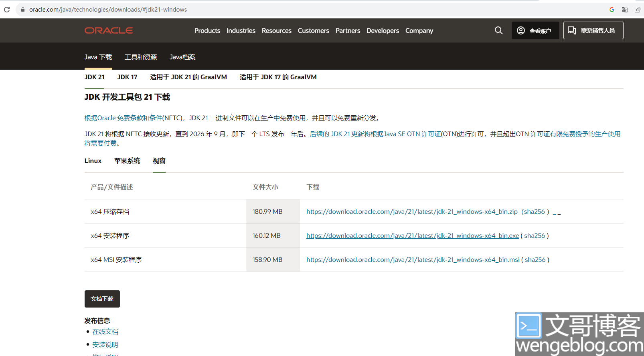The width and height of the screenshot is (644, 356).
Task: Download the windows-x64_bin.msi link
Action: pos(413,260)
